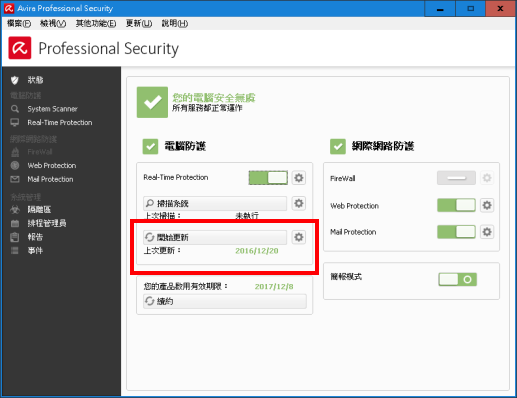This screenshot has width=517, height=398.
Task: Toggle the Mail Protection switch
Action: 456,232
